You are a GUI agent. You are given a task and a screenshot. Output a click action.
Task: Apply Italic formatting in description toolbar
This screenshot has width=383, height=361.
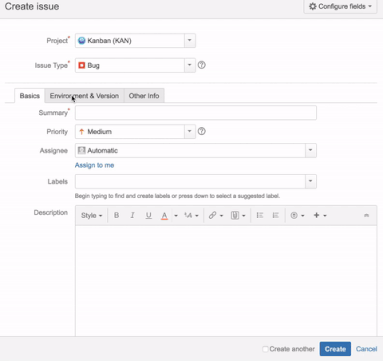[132, 215]
